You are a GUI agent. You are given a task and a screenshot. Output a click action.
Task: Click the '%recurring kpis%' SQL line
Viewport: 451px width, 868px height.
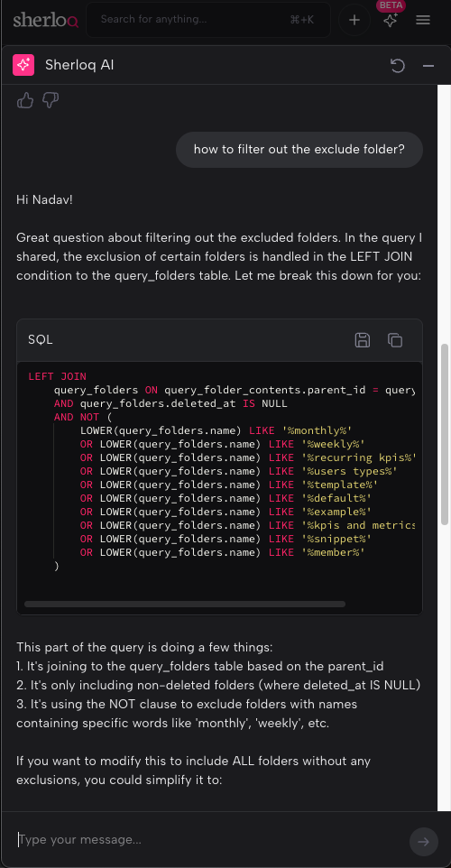point(248,457)
